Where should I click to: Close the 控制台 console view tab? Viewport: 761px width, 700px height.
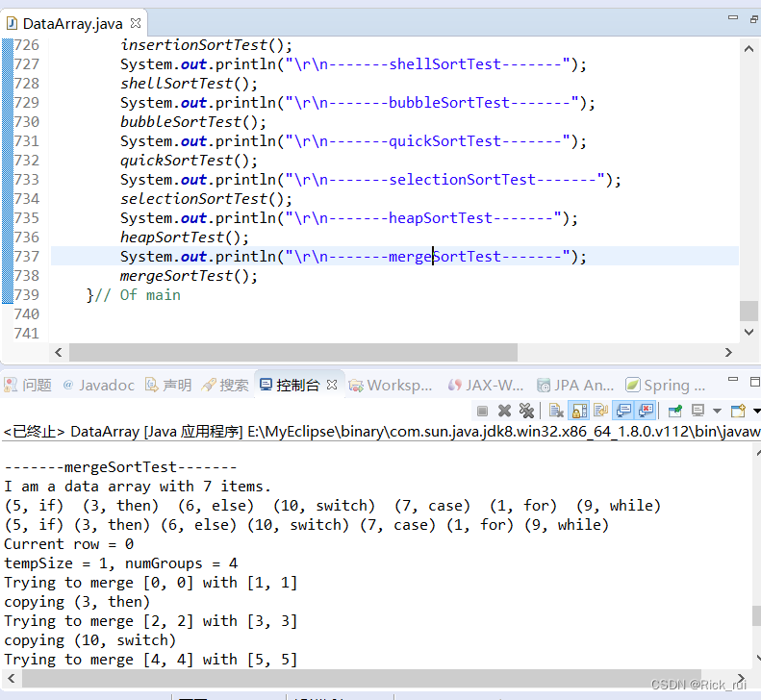(332, 385)
